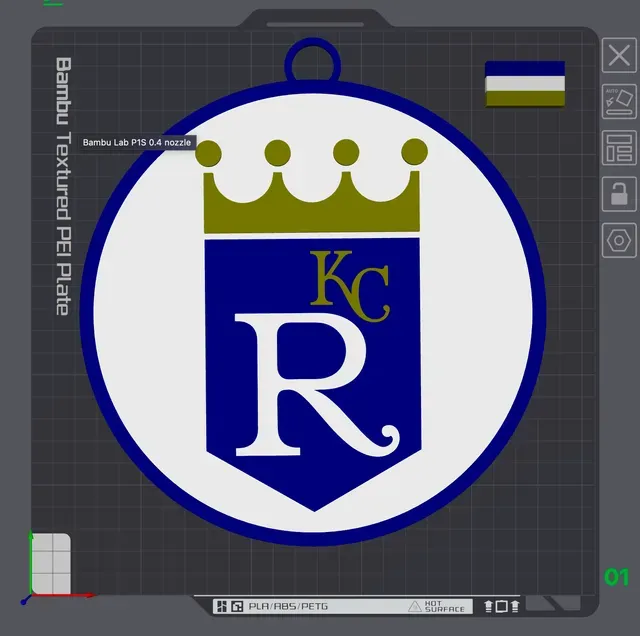Click the Bambu Lab P1S 0.4 nozzle tooltip

coord(137,142)
